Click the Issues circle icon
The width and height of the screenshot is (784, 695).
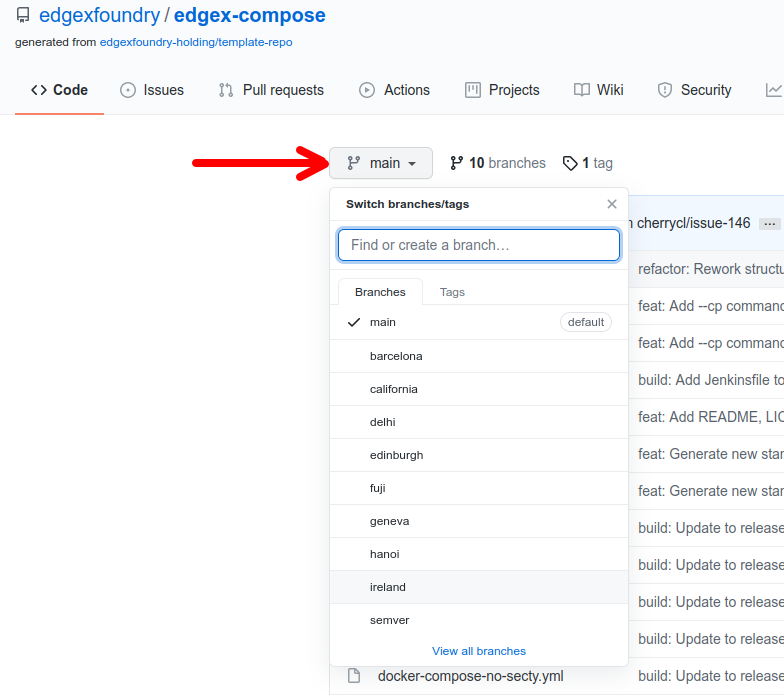click(x=128, y=90)
